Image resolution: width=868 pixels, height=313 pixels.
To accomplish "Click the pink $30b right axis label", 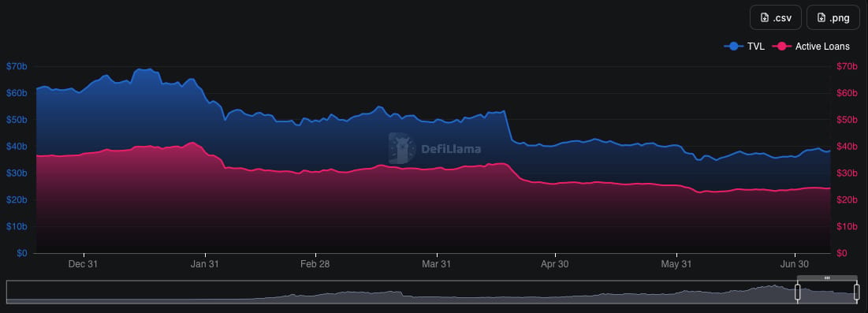I will [846, 173].
